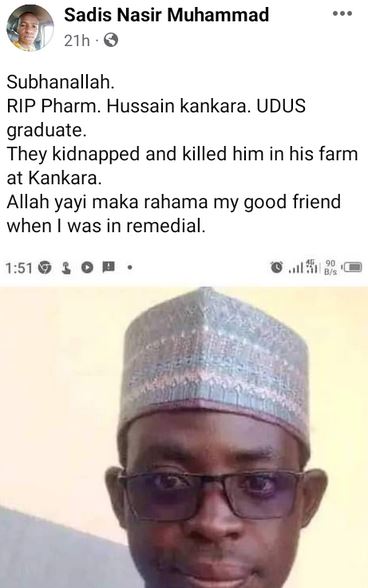This screenshot has width=368, height=588.
Task: Click the 21h post timestamp
Action: (x=77, y=40)
